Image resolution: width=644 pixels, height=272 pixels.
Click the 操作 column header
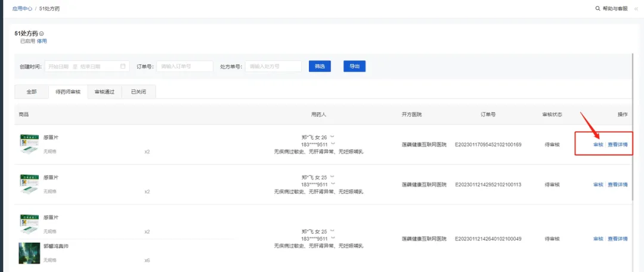click(623, 115)
